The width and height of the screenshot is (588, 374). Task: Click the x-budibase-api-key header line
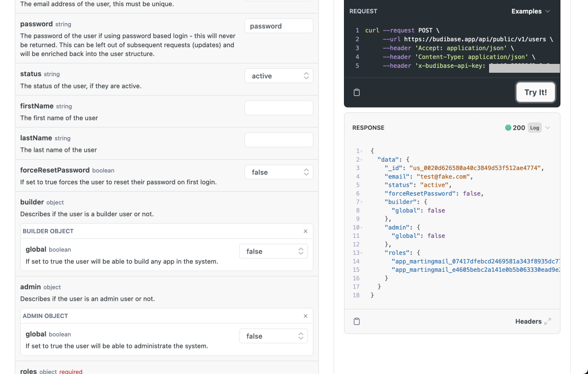pos(471,66)
